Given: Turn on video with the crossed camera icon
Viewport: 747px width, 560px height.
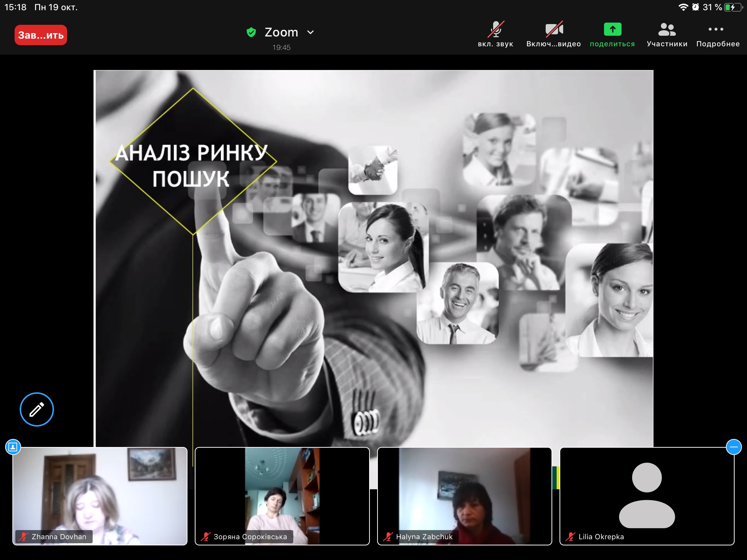Looking at the screenshot, I should point(554,29).
